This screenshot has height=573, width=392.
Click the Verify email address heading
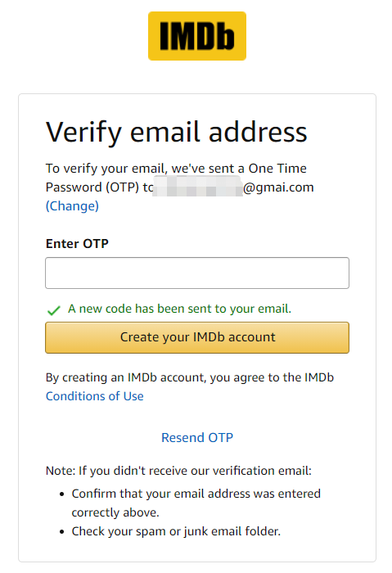coord(177,133)
